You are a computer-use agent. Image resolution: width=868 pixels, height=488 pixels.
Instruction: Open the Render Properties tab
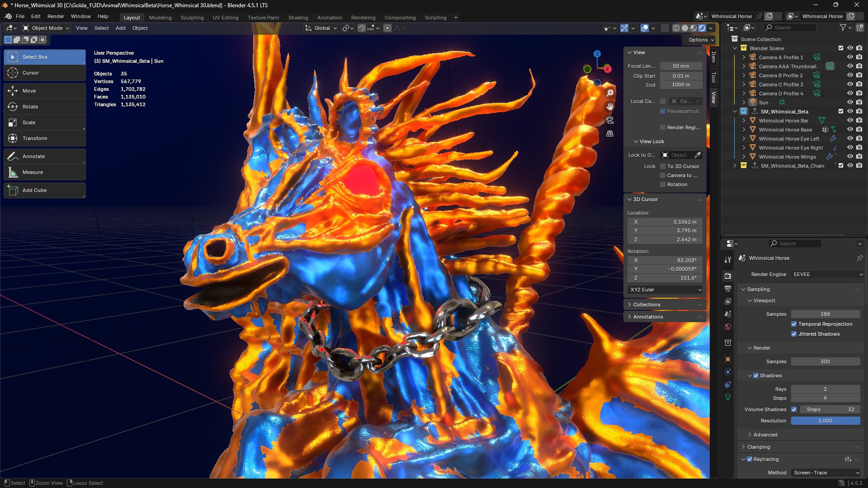[728, 276]
